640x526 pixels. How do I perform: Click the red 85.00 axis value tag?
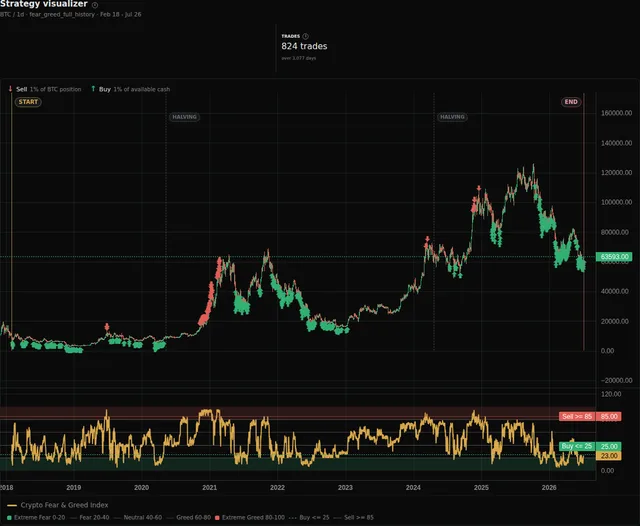609,416
